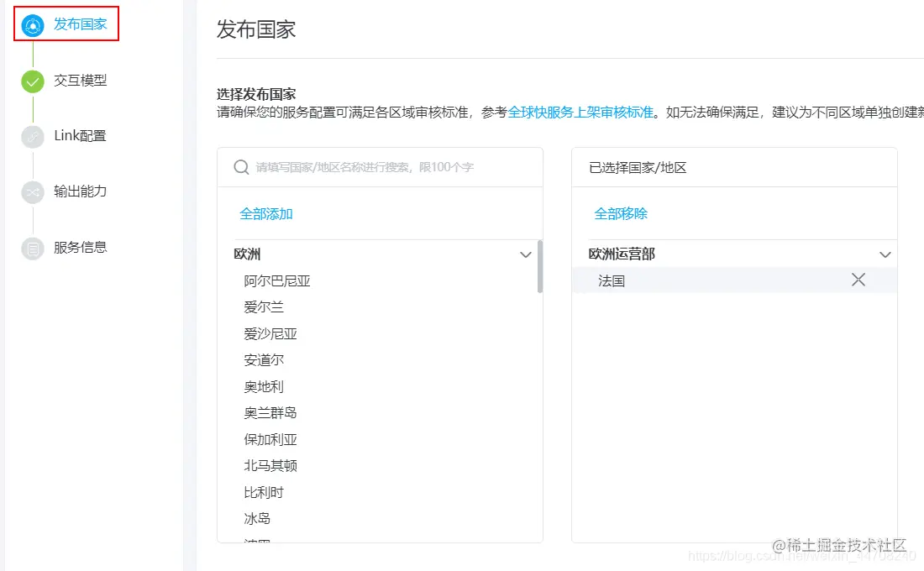Click 全部添加 to add all countries
Screen dimensions: 924x571
266,214
